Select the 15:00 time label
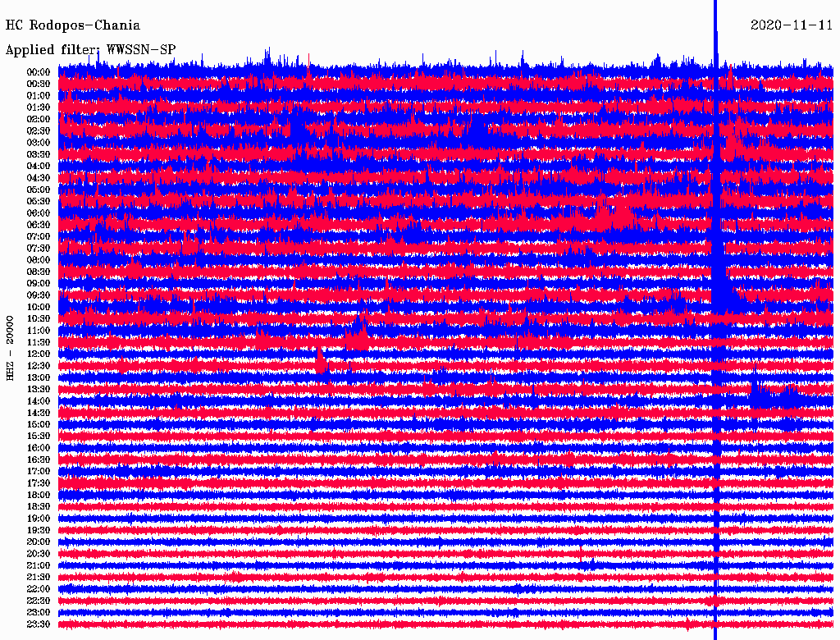The width and height of the screenshot is (840, 640). [x=39, y=424]
